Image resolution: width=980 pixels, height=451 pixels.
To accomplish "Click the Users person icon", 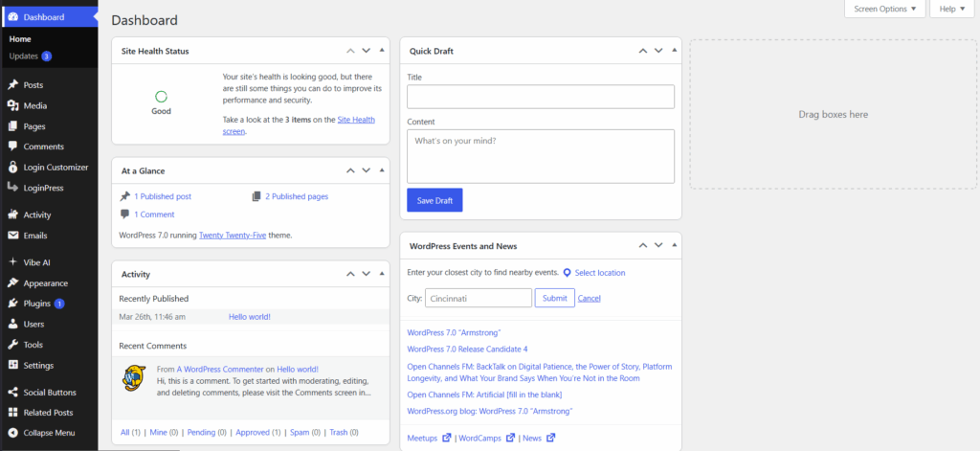I will [12, 324].
